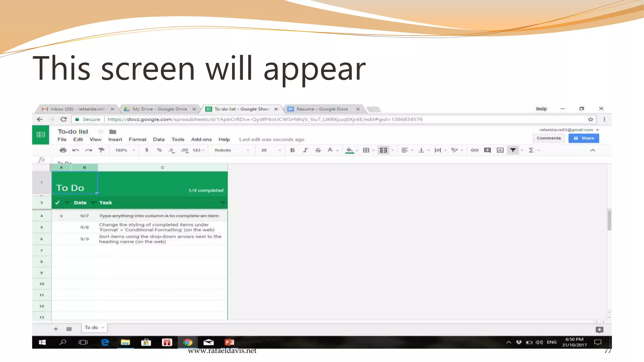Screen dimensions: 644x362
Task: Toggle strikethrough formatting
Action: click(318, 150)
